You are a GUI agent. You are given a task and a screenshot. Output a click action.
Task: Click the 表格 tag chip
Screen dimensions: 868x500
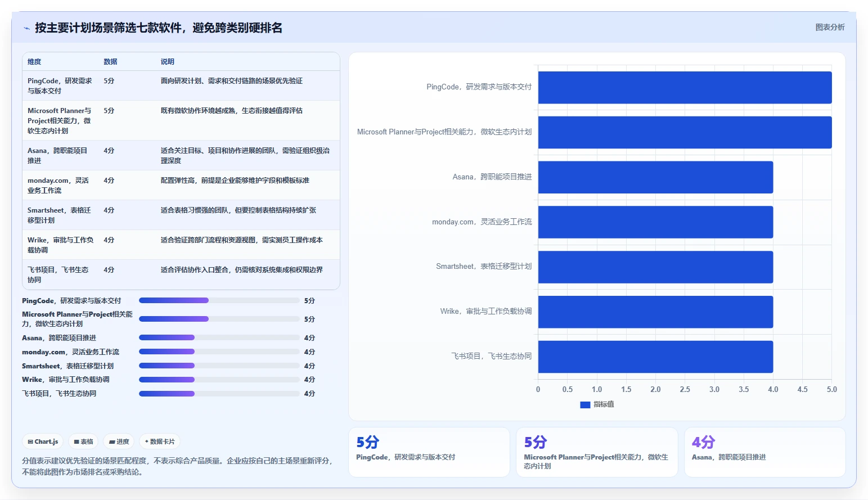tap(83, 442)
